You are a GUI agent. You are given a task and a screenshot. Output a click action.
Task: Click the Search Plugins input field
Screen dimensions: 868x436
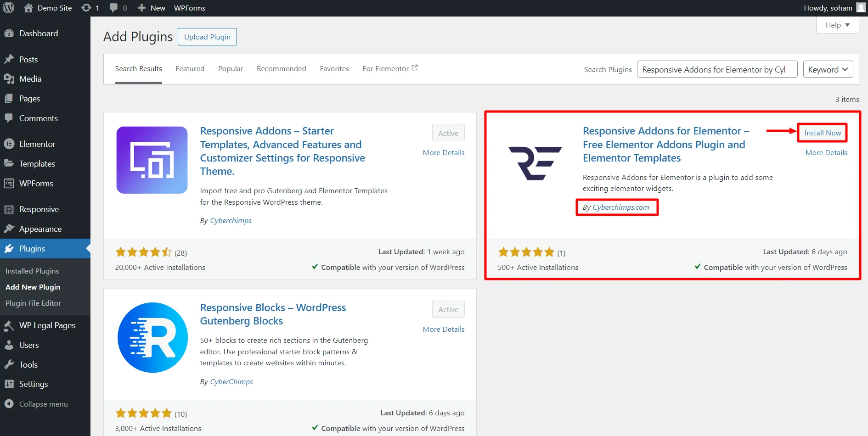717,69
